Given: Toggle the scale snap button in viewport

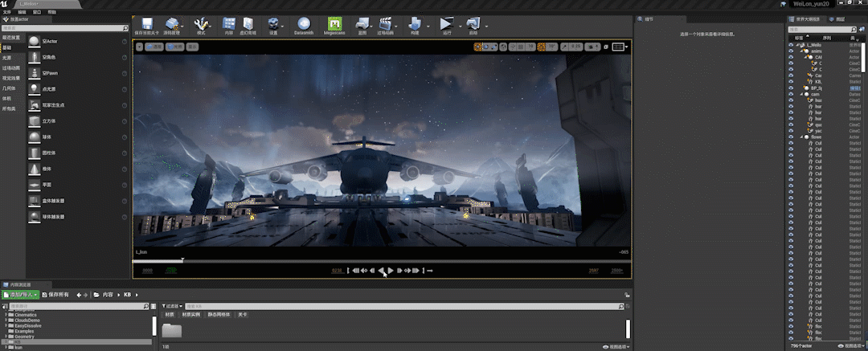Looking at the screenshot, I should [x=564, y=47].
